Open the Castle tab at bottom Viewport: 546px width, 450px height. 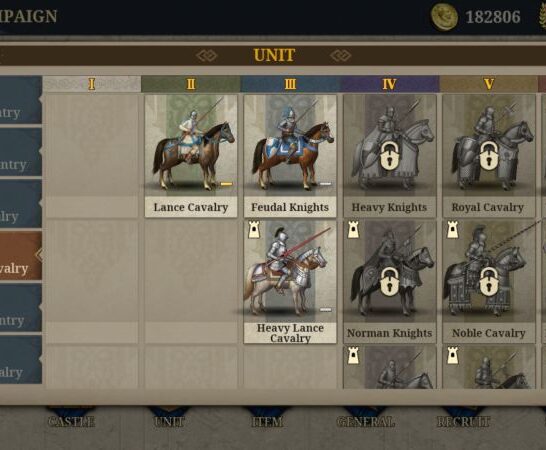(x=71, y=422)
